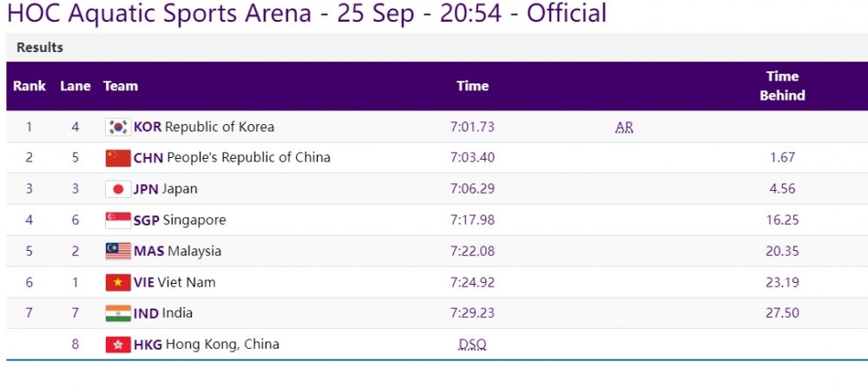Click the Time Behind column header

tap(782, 86)
